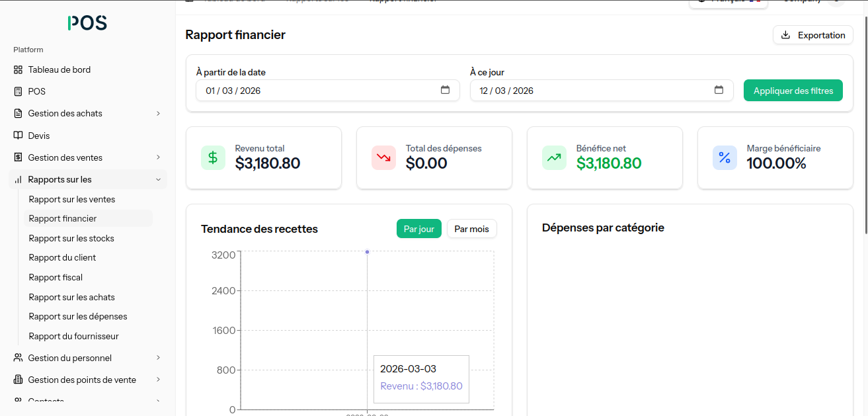Click the revenue data point on chart

pyautogui.click(x=367, y=252)
